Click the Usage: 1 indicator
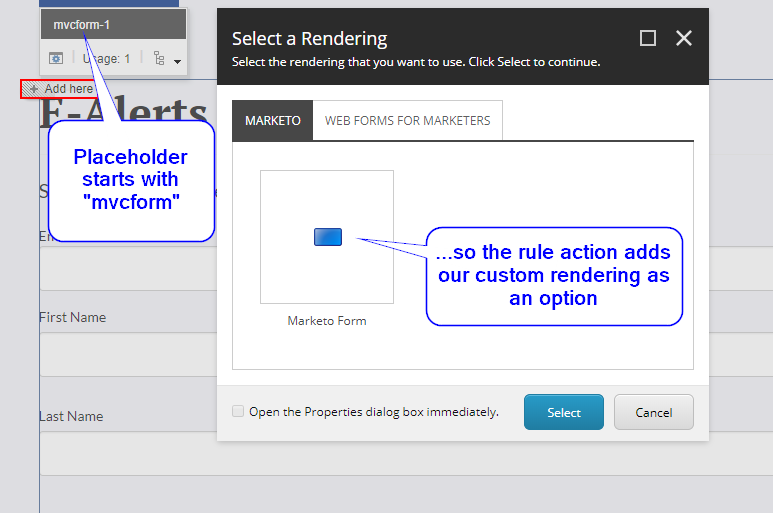This screenshot has height=513, width=773. pyautogui.click(x=106, y=59)
